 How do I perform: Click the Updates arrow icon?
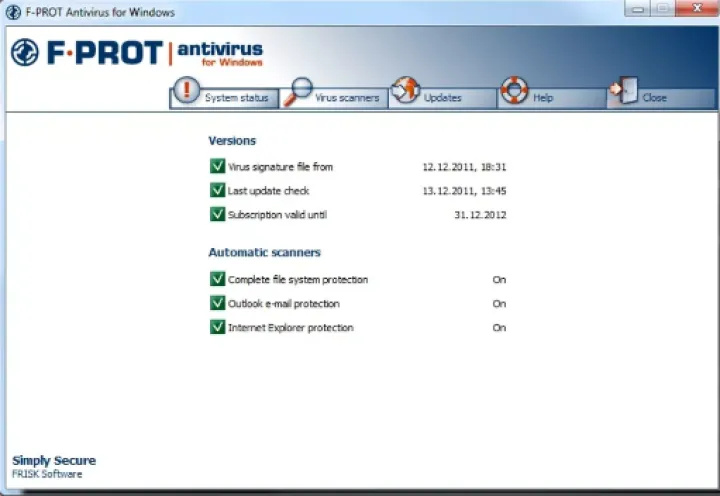click(405, 90)
